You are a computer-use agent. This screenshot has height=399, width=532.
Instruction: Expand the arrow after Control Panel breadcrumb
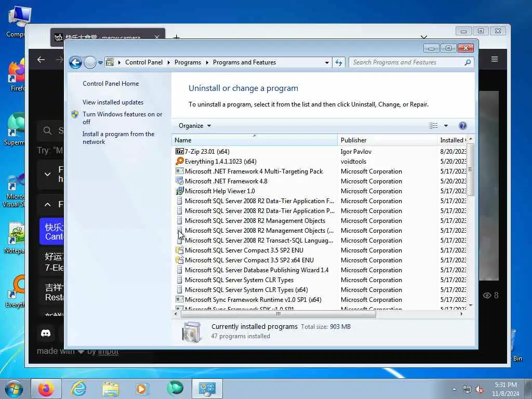[x=169, y=63]
